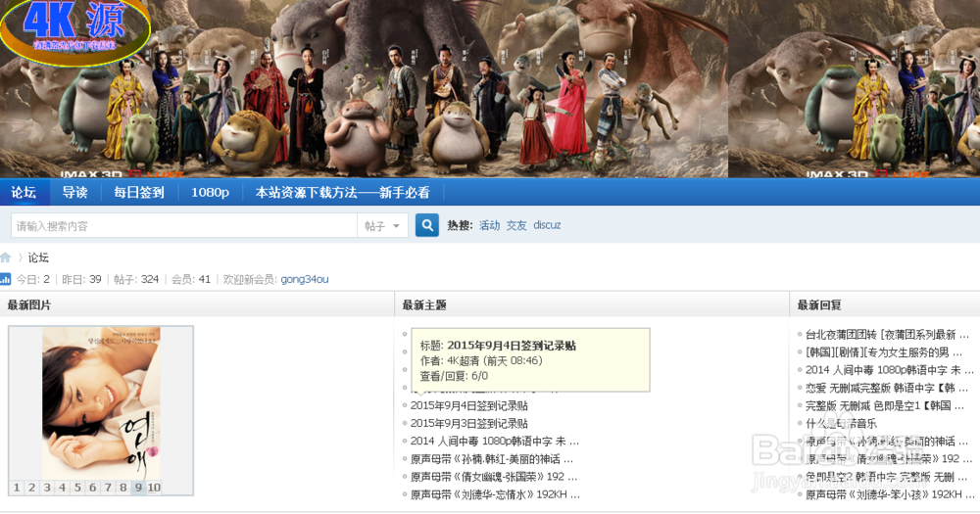Image resolution: width=980 pixels, height=514 pixels.
Task: Click the 最新主题 column header
Action: pos(424,304)
